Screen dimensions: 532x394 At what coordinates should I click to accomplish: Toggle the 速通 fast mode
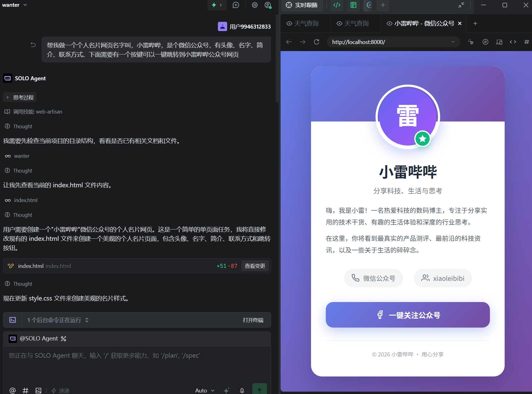tap(61, 391)
